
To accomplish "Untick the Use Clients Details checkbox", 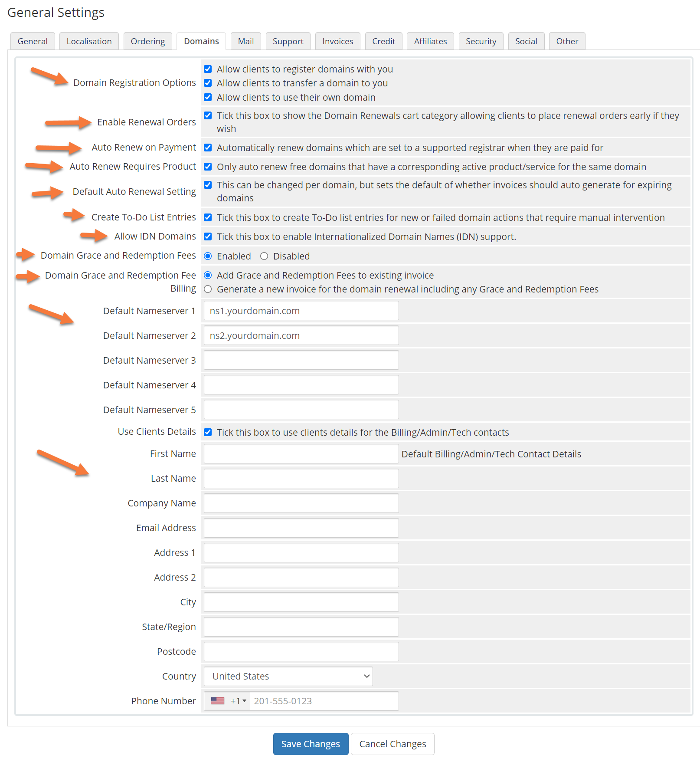I will tap(208, 432).
